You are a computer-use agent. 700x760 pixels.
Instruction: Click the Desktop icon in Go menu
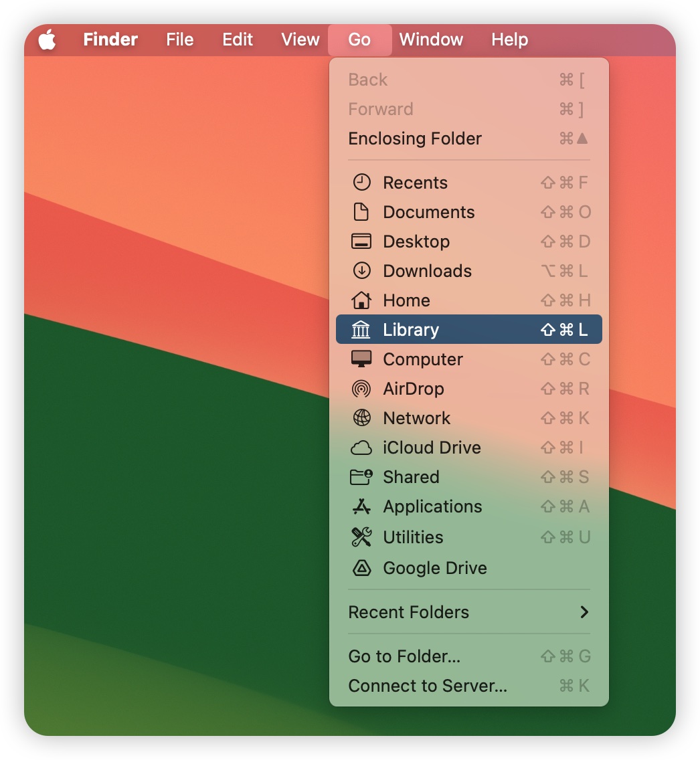click(361, 242)
